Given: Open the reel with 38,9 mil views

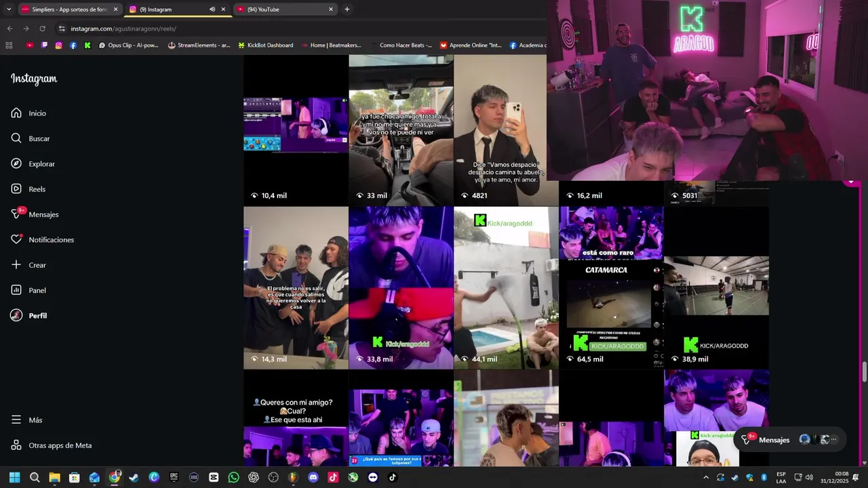Looking at the screenshot, I should pyautogui.click(x=716, y=288).
